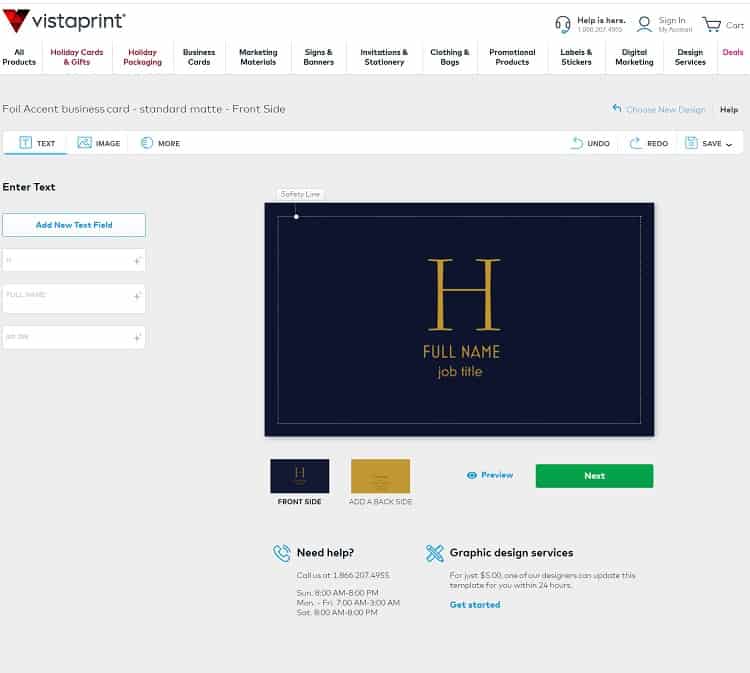
Task: Click Add New Text Field button
Action: [x=74, y=225]
